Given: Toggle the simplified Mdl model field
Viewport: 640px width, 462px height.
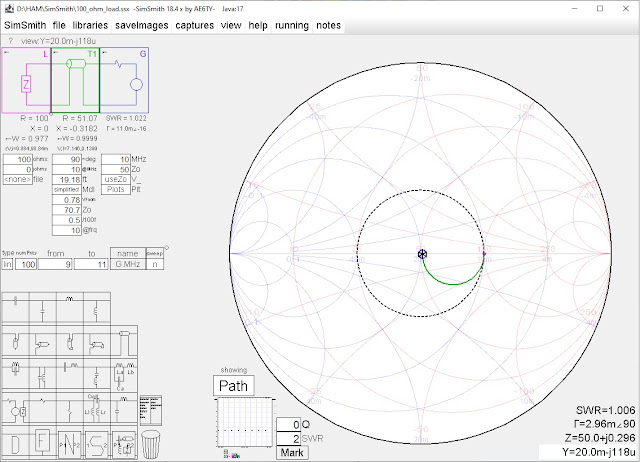Looking at the screenshot, I should click(67, 190).
